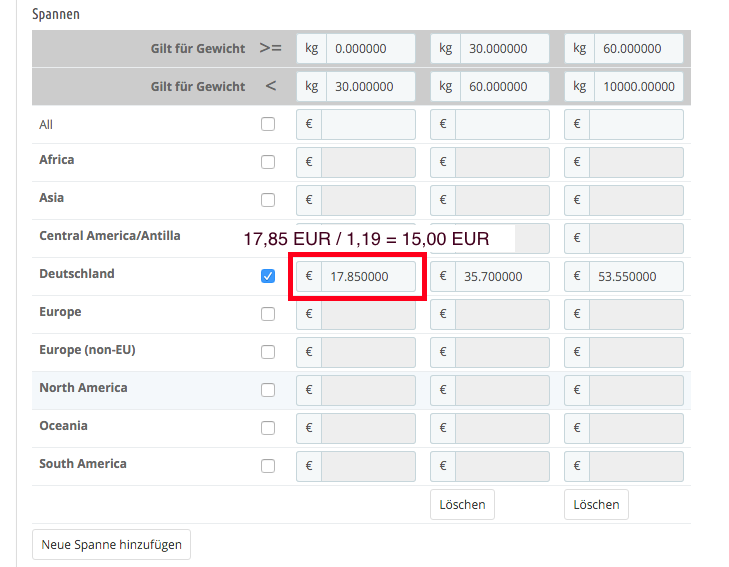729x567 pixels.
Task: Click upper weight limit field 10000.00000
Action: (638, 86)
